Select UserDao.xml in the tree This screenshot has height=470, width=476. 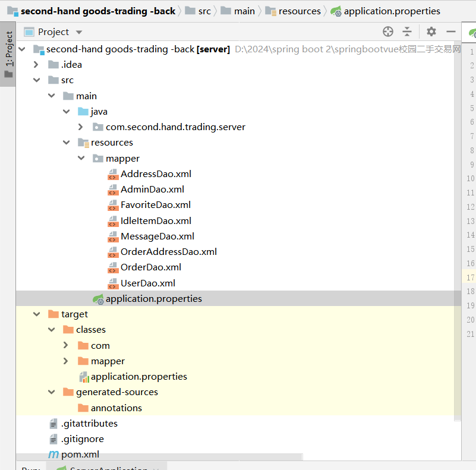coord(147,283)
